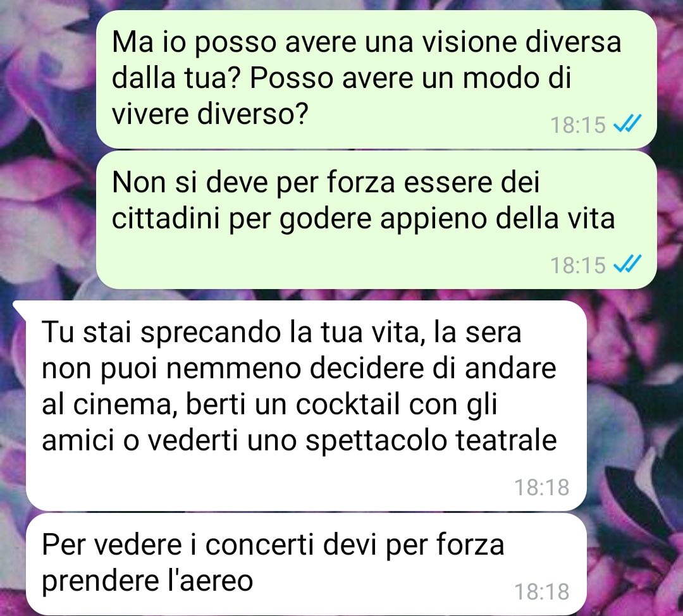Click the 18:15 timestamp under 'vivere diverso?'

(578, 125)
